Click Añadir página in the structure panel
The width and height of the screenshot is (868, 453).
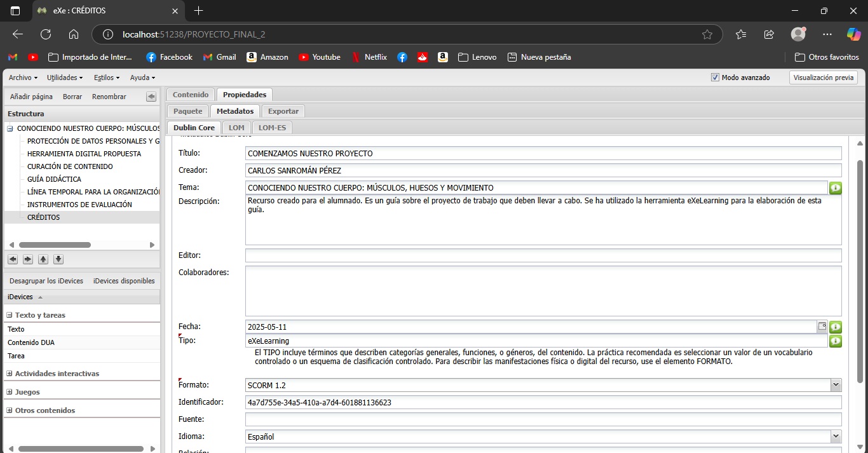[x=31, y=97]
